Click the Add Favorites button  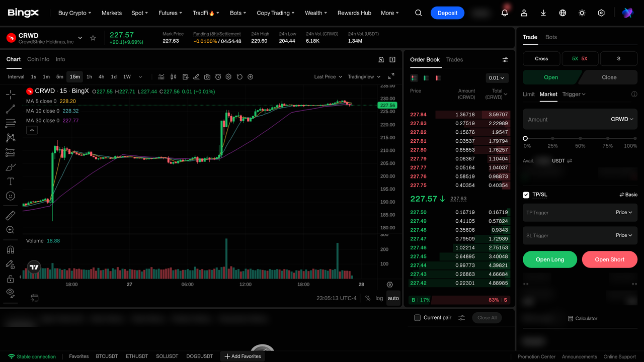pos(243,356)
